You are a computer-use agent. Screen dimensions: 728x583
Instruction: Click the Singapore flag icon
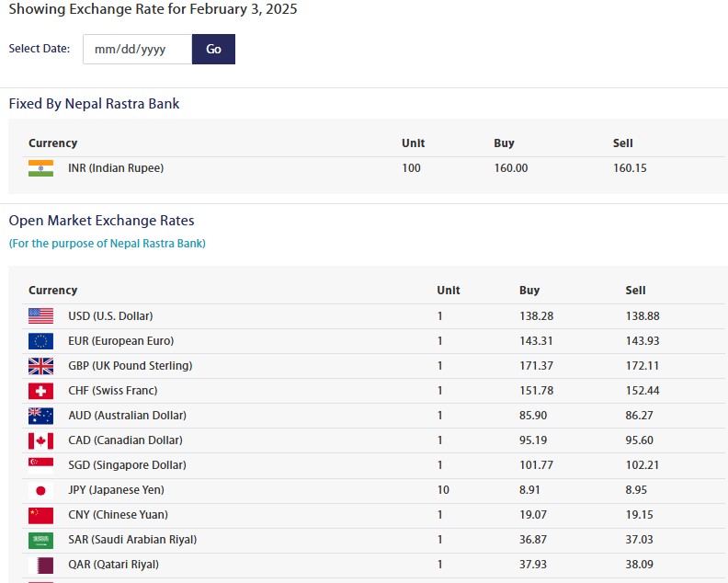[x=40, y=465]
